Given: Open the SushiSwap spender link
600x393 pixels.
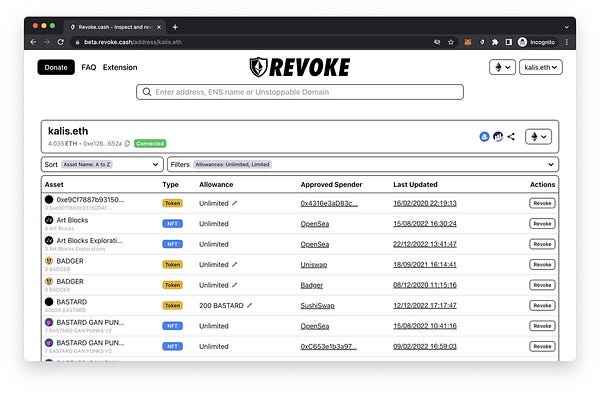Looking at the screenshot, I should (x=318, y=305).
